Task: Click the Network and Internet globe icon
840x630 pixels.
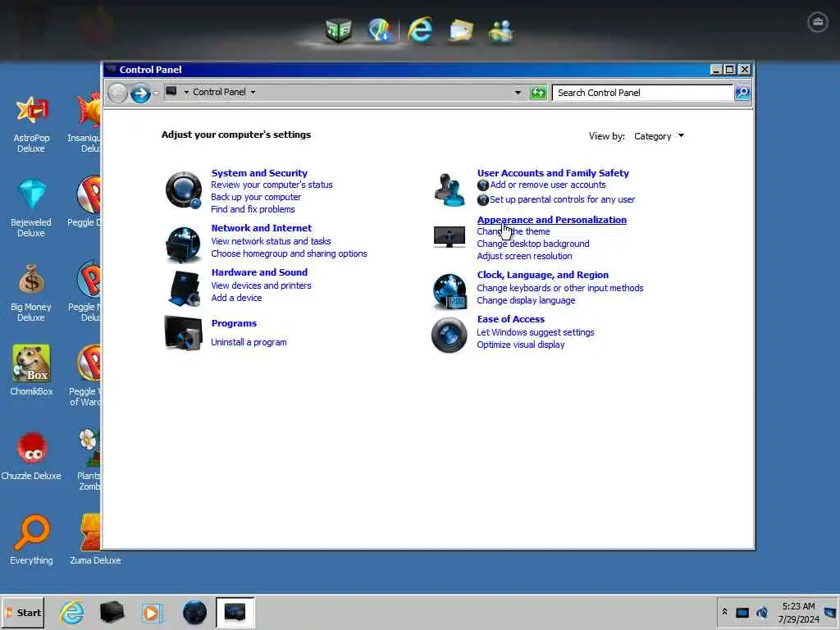Action: pyautogui.click(x=183, y=244)
